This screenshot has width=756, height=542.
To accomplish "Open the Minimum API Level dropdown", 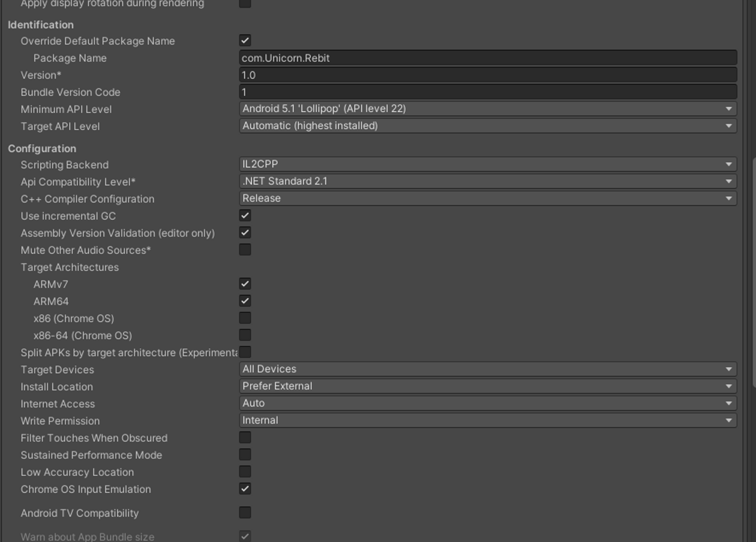I will tap(488, 109).
